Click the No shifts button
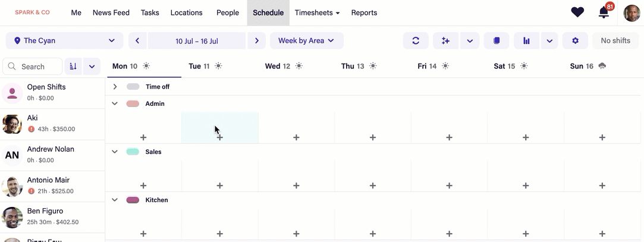The image size is (644, 242). (615, 40)
